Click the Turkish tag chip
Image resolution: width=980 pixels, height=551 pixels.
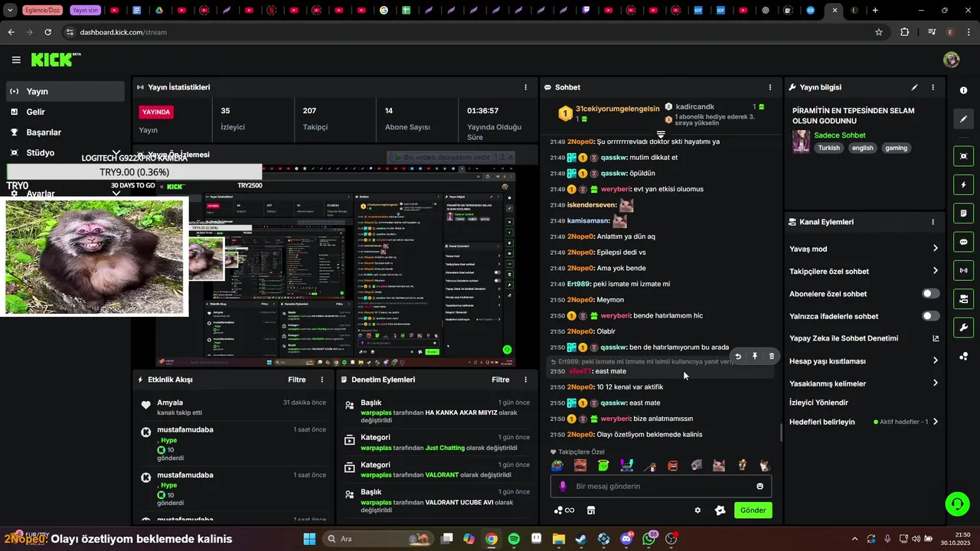[x=828, y=148]
